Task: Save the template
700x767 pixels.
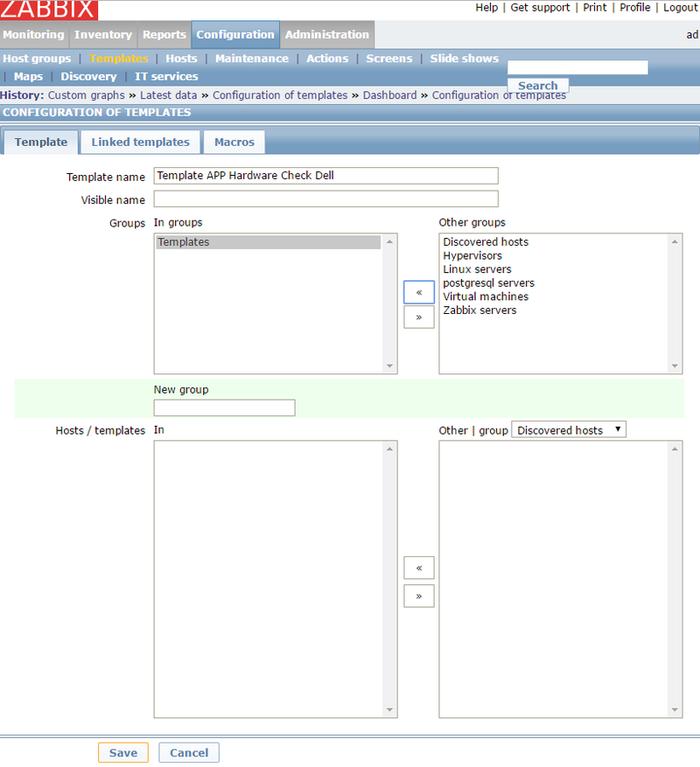Action: 123,752
